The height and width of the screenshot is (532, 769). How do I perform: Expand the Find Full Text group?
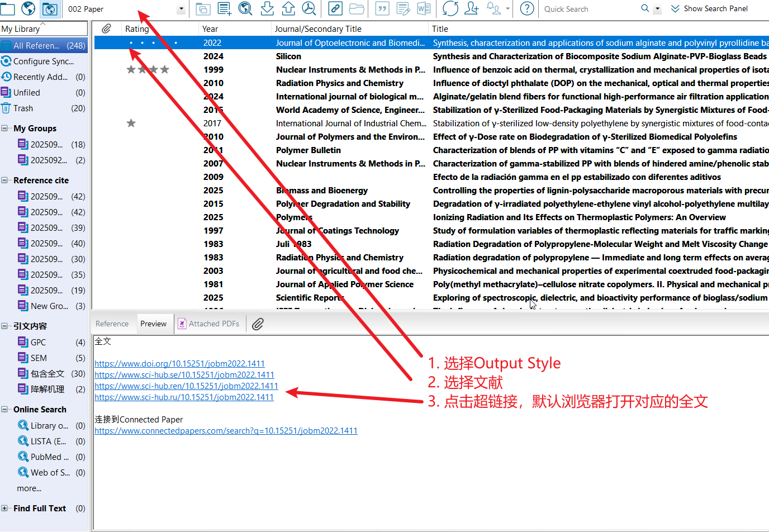pos(4,509)
